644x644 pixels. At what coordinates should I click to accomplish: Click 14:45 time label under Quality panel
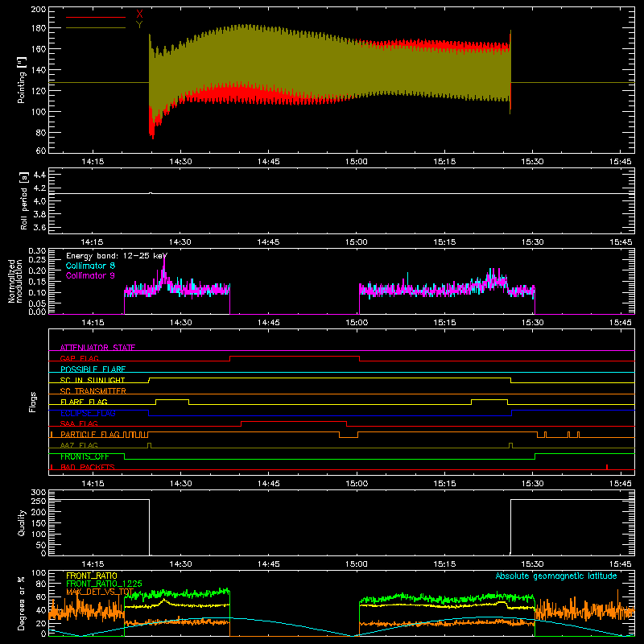pos(269,564)
